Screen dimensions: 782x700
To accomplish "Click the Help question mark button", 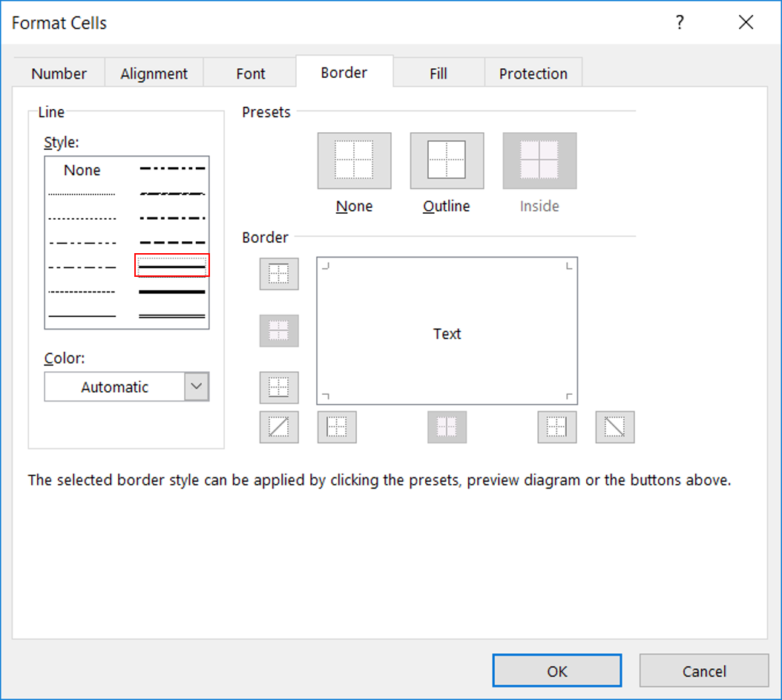I will pyautogui.click(x=679, y=23).
